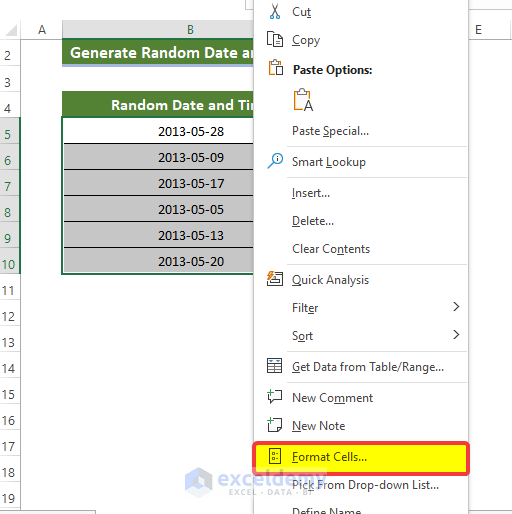Image resolution: width=512 pixels, height=514 pixels.
Task: Choose Insert... from context menu
Action: pos(361,193)
